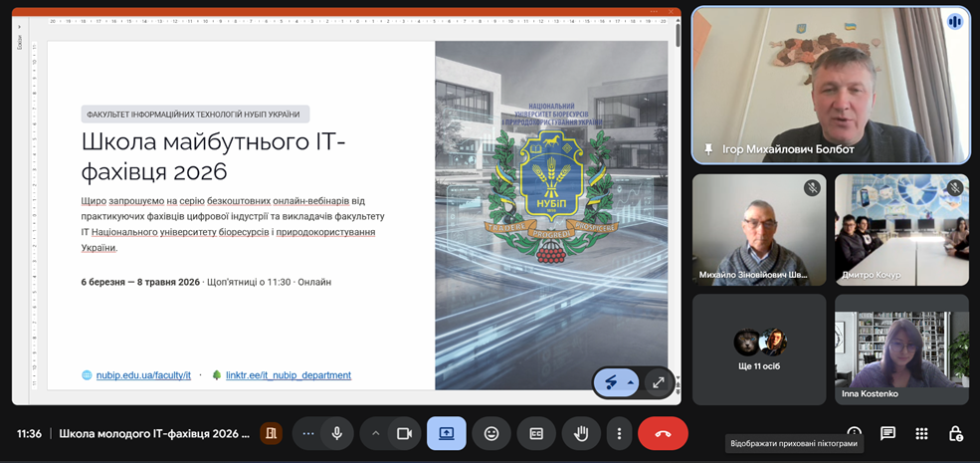Click the date text '6 березня — 8 травня 2026'
This screenshot has width=980, height=463.
click(140, 282)
